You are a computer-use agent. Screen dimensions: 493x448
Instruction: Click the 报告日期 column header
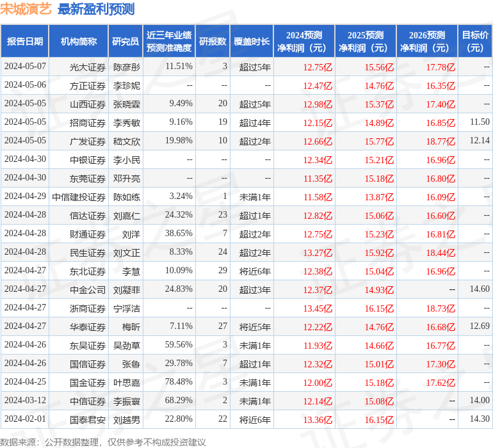pyautogui.click(x=24, y=41)
